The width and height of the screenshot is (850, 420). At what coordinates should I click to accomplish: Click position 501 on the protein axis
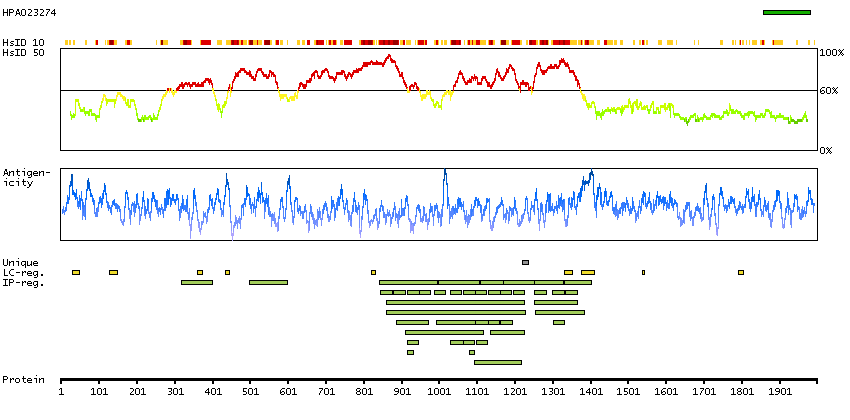(250, 394)
